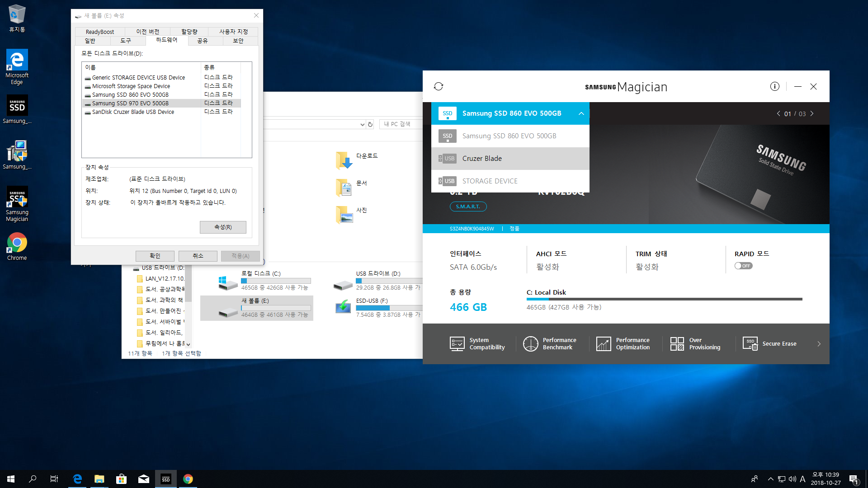The width and height of the screenshot is (868, 488).
Task: Select Samsung SSD 970 EVO 500GB disk row
Action: 161,103
